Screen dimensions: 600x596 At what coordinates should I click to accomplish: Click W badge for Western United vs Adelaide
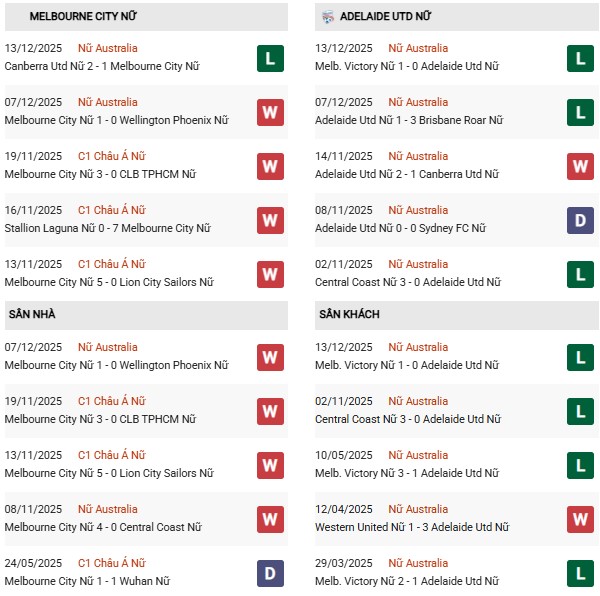point(580,519)
